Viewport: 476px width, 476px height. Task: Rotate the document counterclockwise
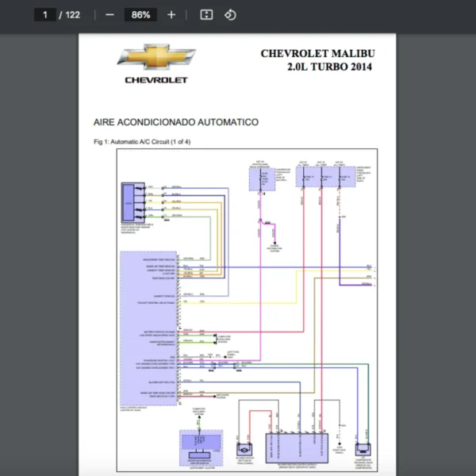(x=230, y=15)
